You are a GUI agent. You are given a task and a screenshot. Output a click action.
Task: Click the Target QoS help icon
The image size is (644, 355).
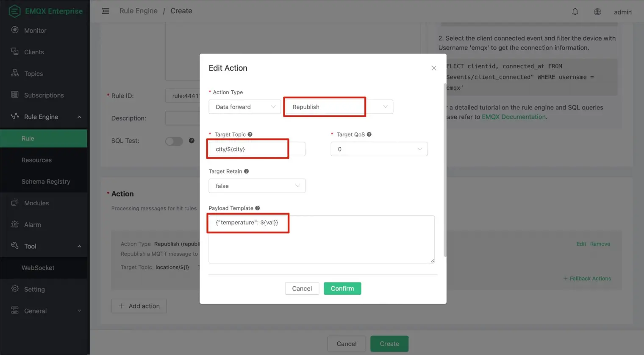pyautogui.click(x=369, y=134)
